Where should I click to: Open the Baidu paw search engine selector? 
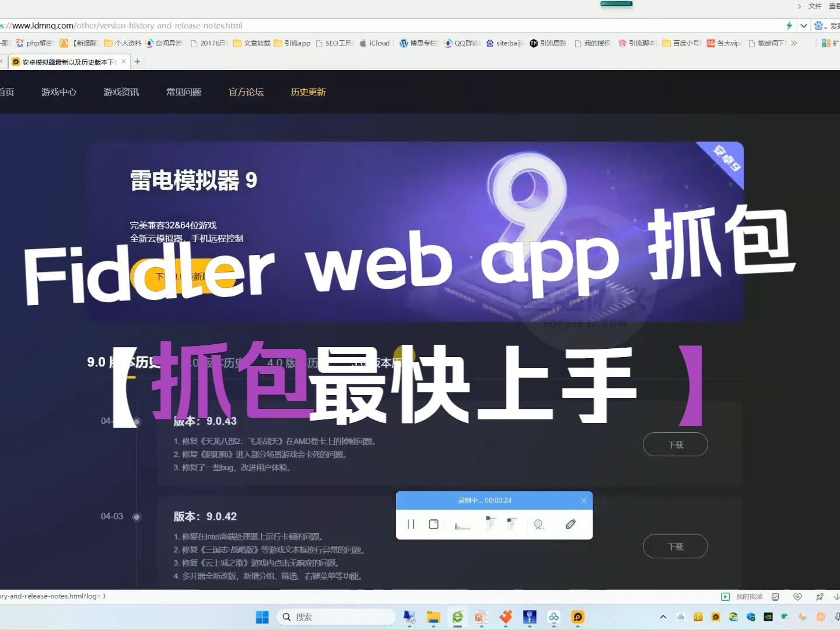[820, 26]
